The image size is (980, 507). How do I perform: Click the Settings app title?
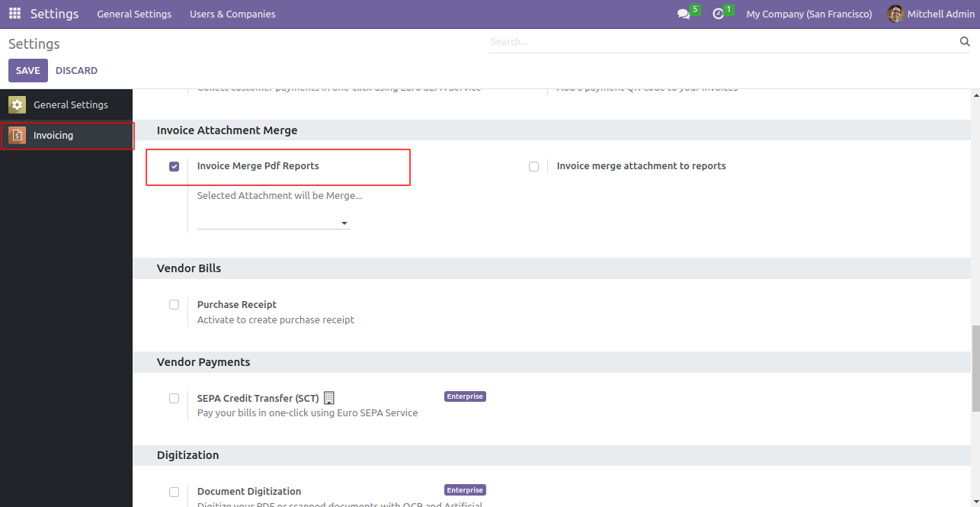coord(54,14)
